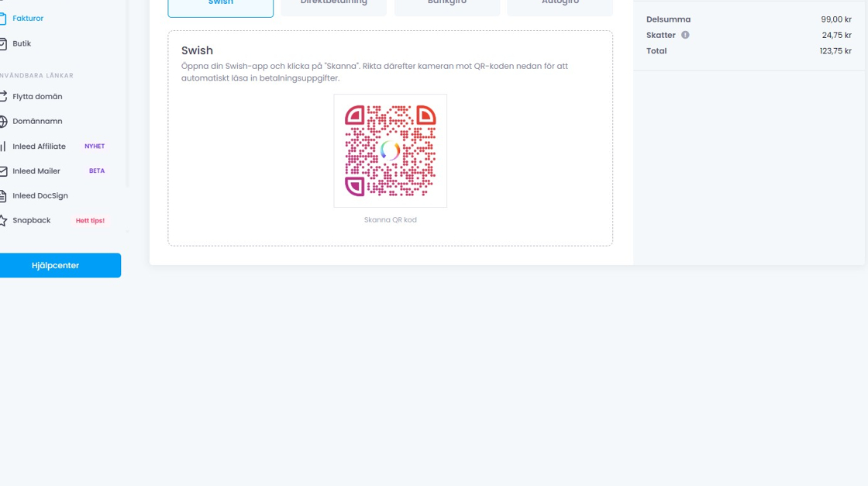Click the Fakturor invoice icon in sidebar
868x486 pixels.
(x=3, y=19)
